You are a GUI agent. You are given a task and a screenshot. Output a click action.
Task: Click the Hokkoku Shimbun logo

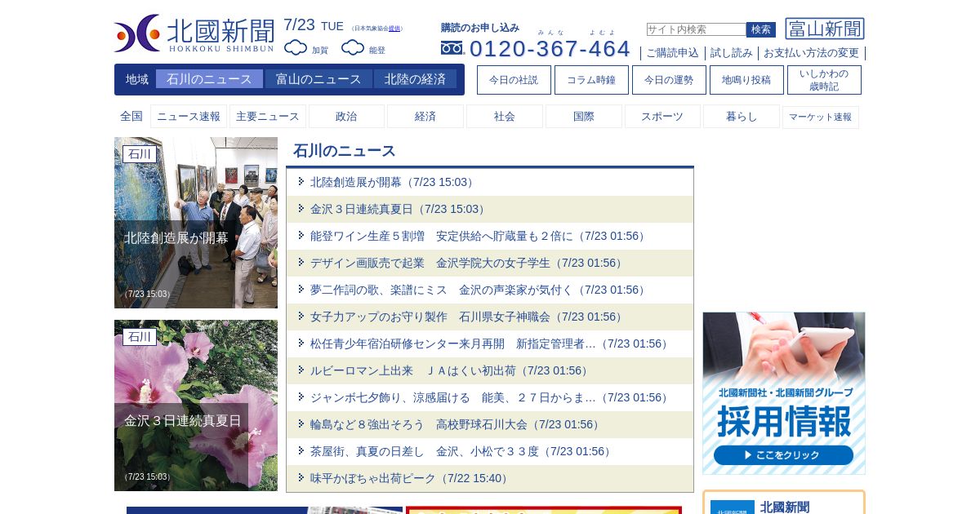point(194,33)
